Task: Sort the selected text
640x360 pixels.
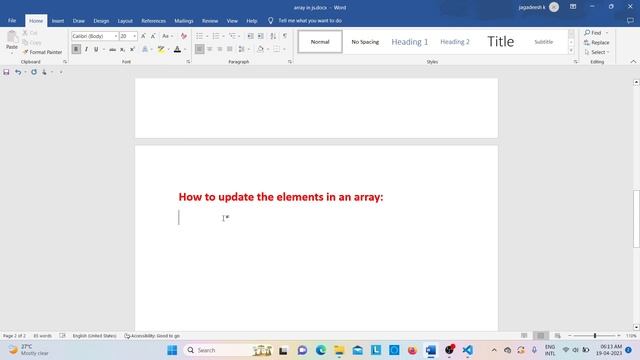Action: click(273, 36)
